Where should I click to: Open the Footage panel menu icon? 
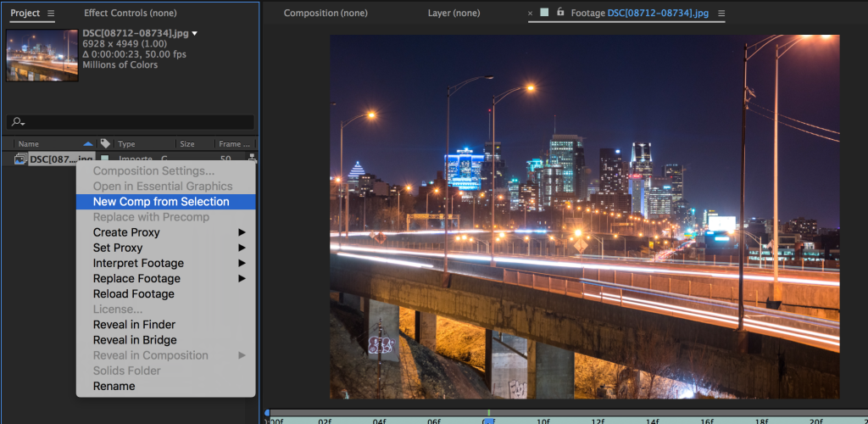721,13
